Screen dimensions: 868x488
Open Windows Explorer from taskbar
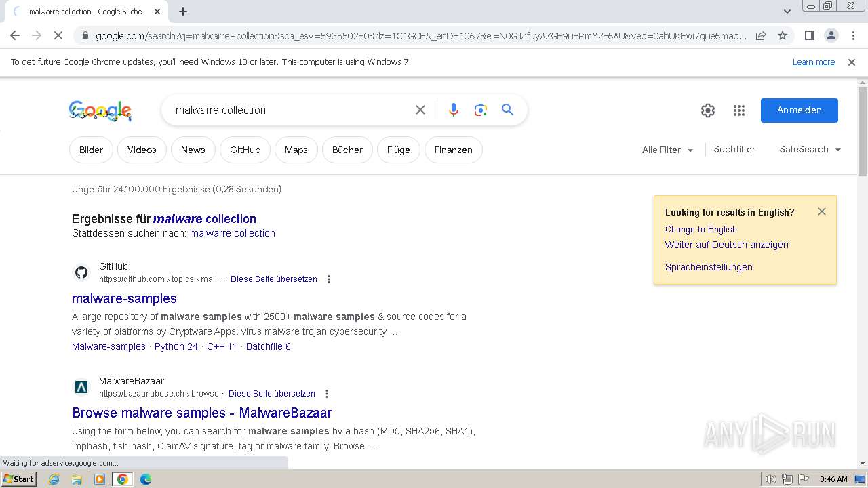click(x=77, y=479)
